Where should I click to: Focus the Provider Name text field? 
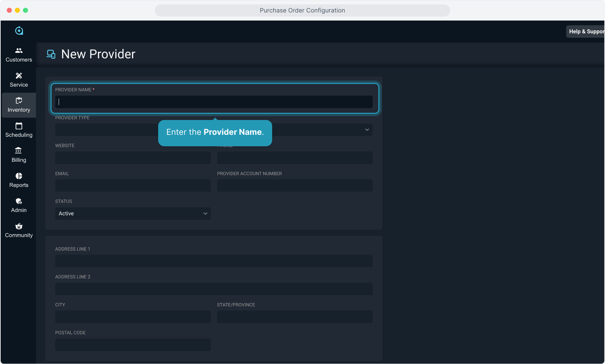coord(214,102)
